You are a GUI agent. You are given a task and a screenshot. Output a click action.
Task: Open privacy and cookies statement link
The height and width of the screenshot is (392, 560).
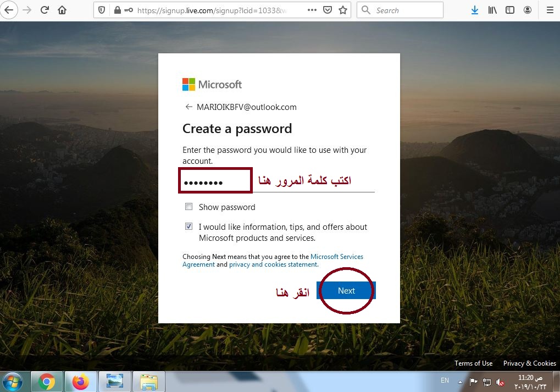(x=274, y=264)
